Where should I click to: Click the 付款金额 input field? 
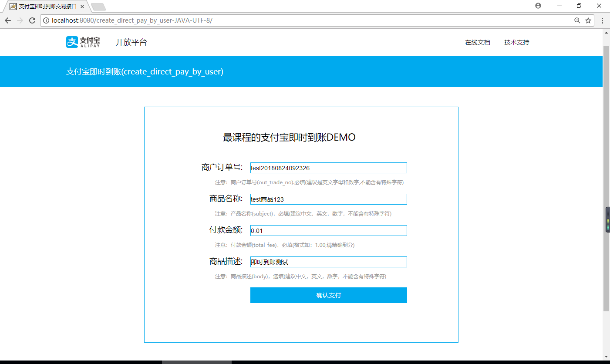point(329,231)
